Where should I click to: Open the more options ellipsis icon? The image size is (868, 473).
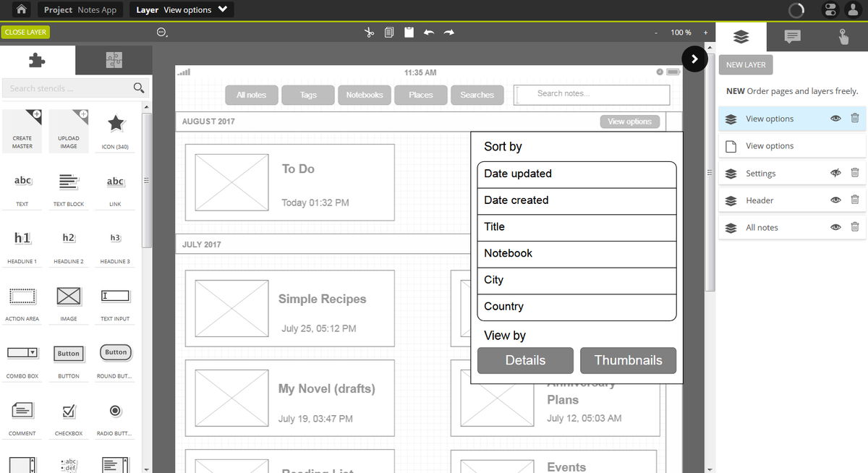tap(162, 33)
